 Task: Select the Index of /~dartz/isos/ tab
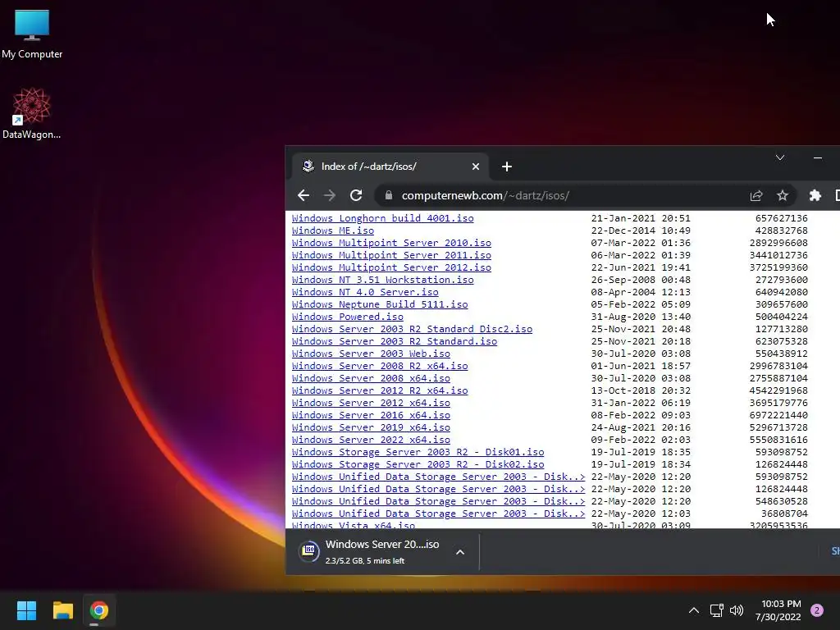[x=390, y=167]
